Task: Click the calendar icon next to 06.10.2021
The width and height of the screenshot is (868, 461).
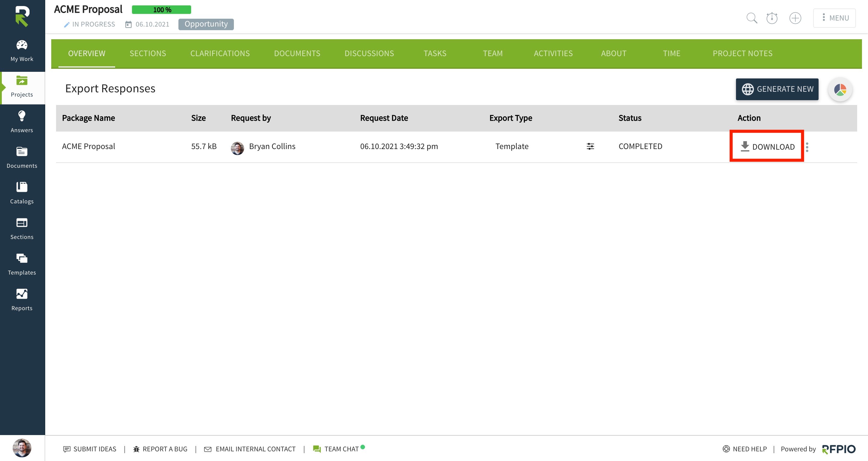Action: [128, 24]
